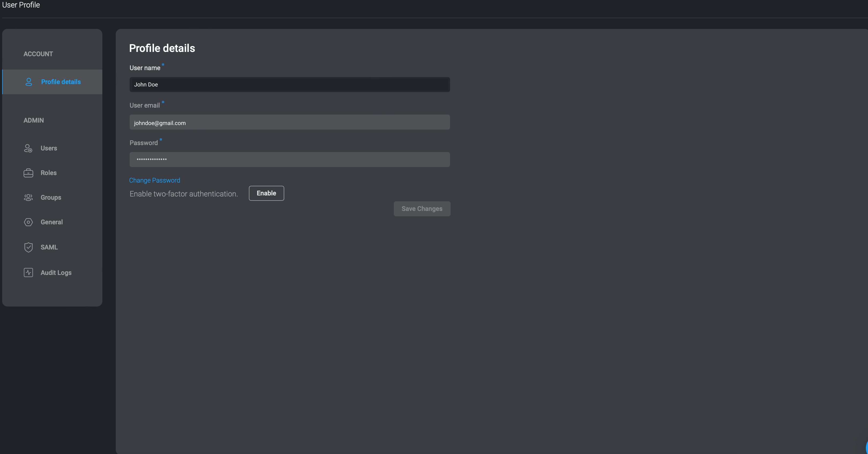Click the ACCOUNT section heading
The width and height of the screenshot is (868, 454).
pos(38,54)
